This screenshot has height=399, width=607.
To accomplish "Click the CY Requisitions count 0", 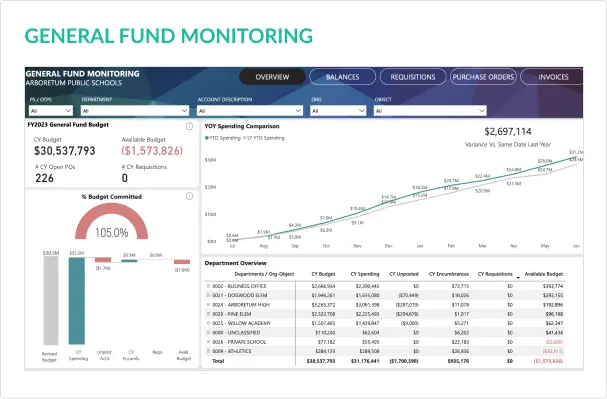I will coord(125,178).
